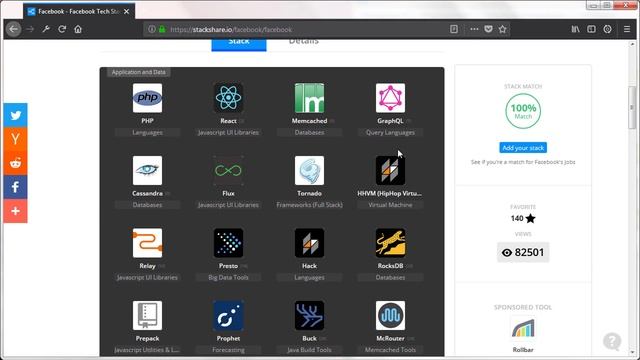Click the RocksDB tool name
The width and height of the screenshot is (640, 360).
[x=390, y=266]
